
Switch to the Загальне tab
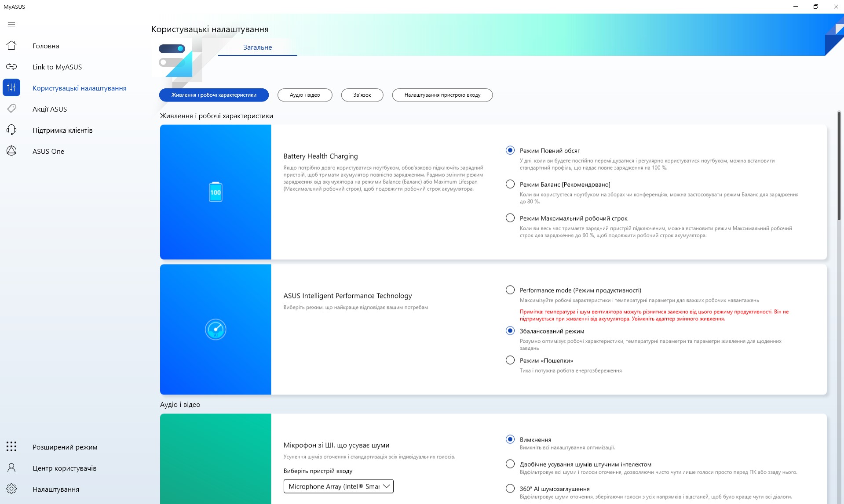point(257,47)
